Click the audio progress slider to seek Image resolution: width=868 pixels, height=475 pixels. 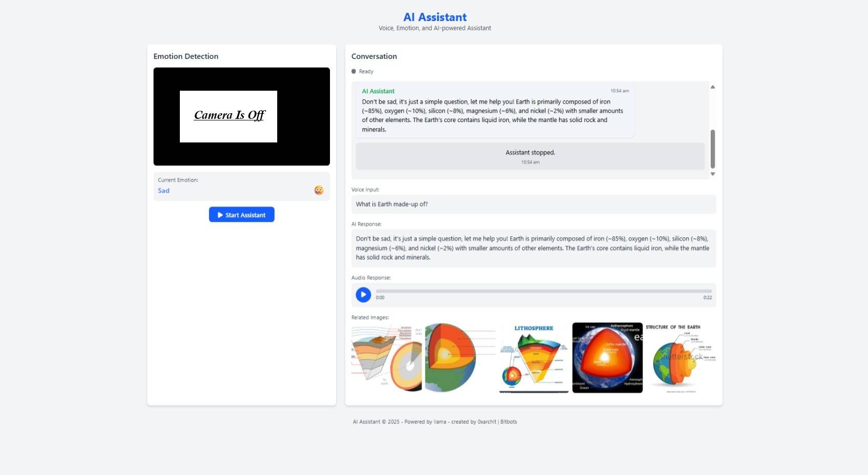pyautogui.click(x=543, y=291)
